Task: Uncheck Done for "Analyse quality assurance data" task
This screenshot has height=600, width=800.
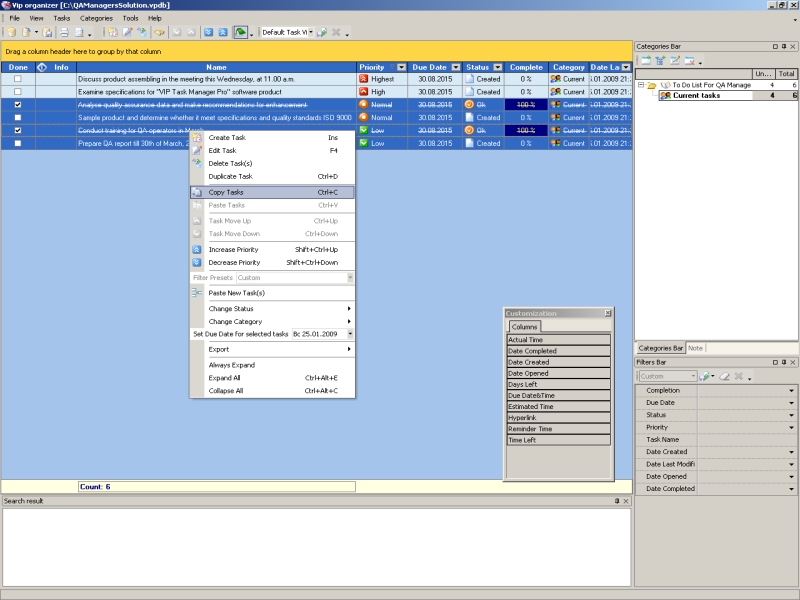Action: pyautogui.click(x=17, y=104)
